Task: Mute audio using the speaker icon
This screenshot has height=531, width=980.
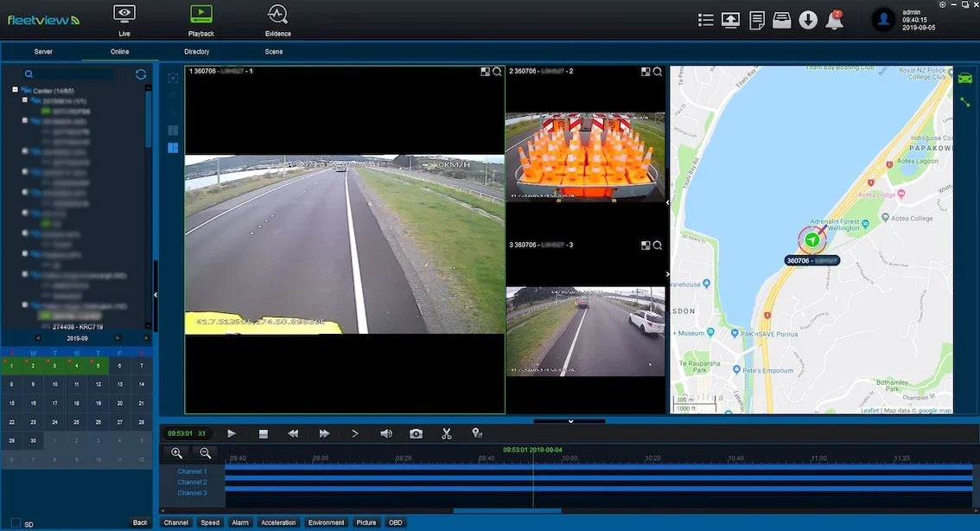Action: click(385, 433)
